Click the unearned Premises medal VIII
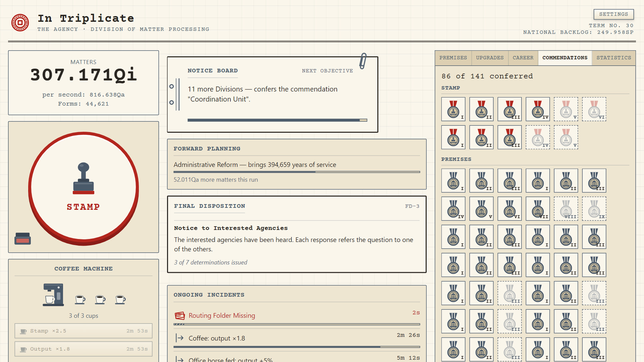The image size is (644, 362). point(566,208)
